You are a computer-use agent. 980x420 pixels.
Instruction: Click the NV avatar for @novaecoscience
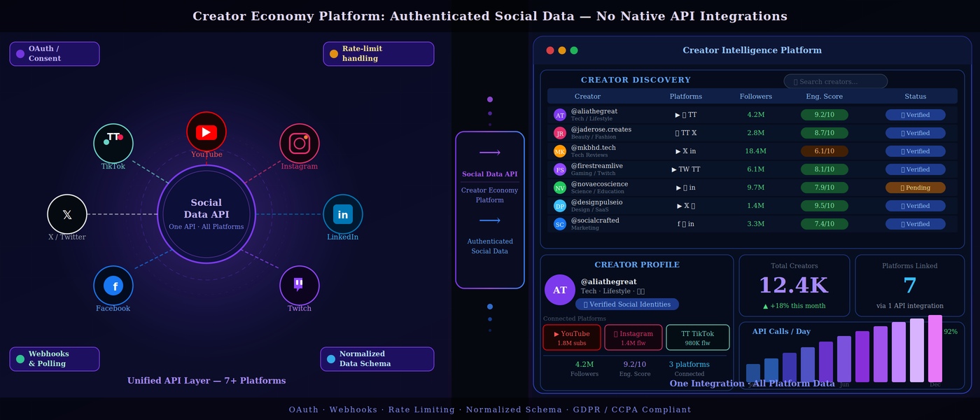[x=560, y=188]
